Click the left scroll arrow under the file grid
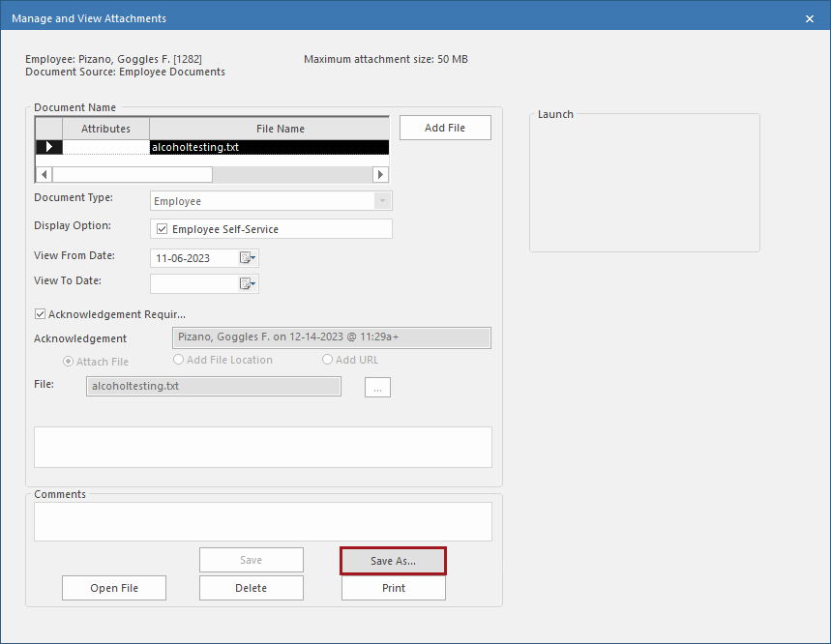Image resolution: width=831 pixels, height=644 pixels. pos(43,174)
